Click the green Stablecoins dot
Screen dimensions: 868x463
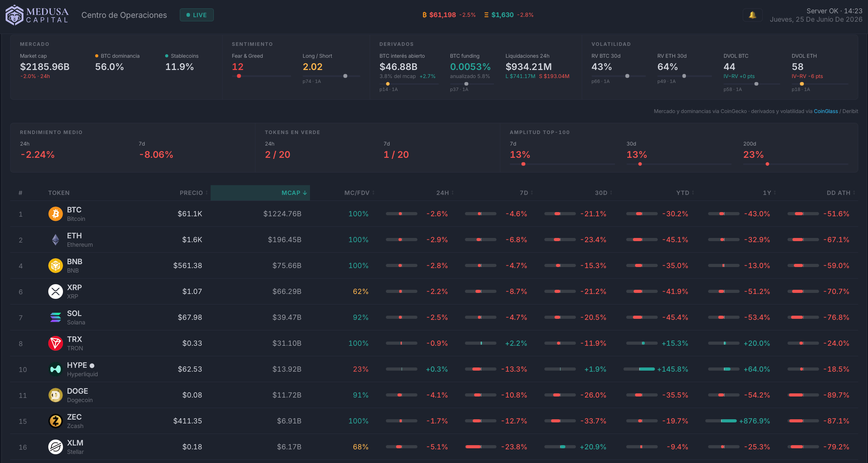click(x=167, y=56)
